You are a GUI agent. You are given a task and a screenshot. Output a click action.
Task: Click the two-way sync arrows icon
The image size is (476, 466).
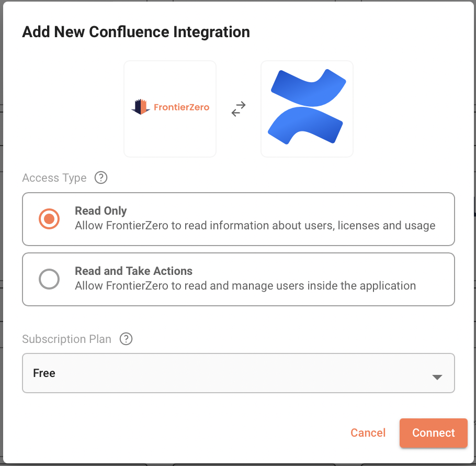pyautogui.click(x=239, y=109)
